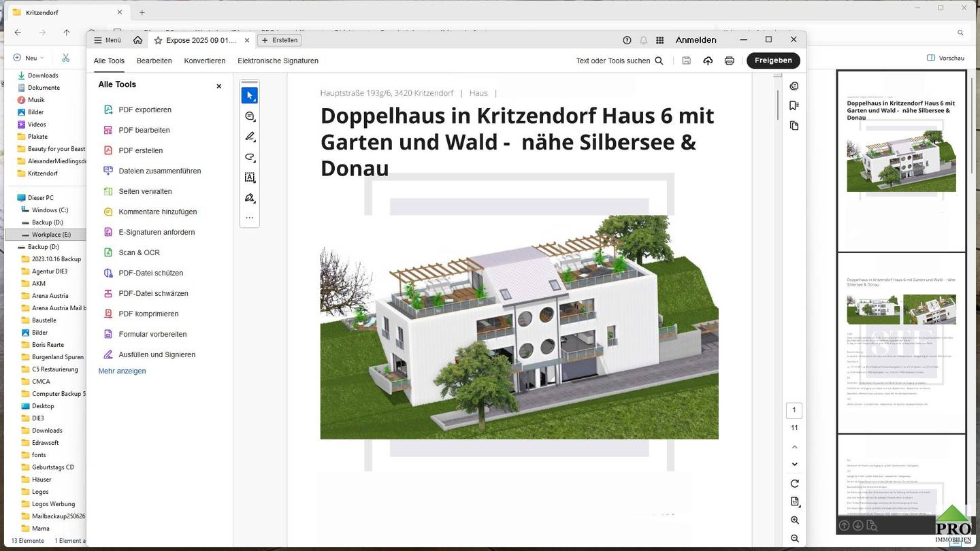Select Downloads quick access in Explorer
This screenshot has width=980, height=551.
(x=43, y=76)
